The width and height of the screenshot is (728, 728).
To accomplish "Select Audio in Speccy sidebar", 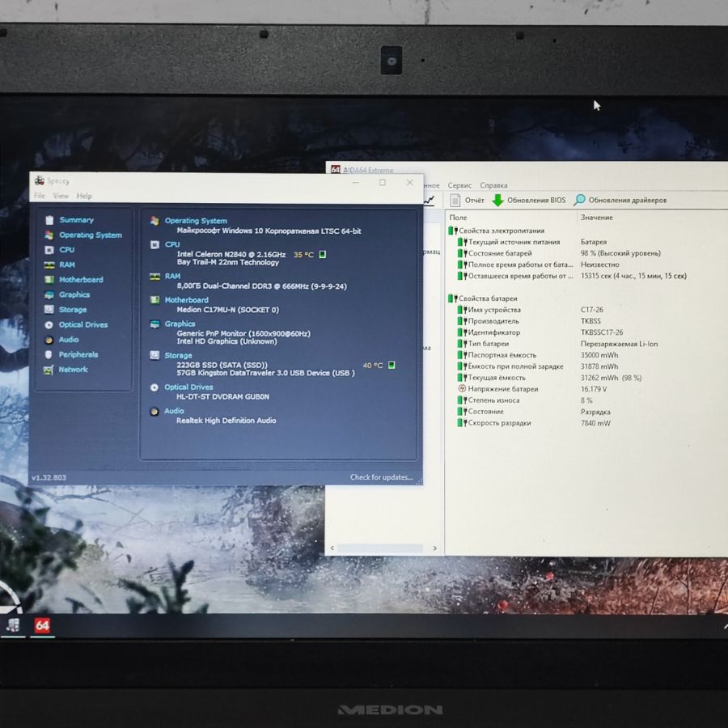I will click(69, 340).
